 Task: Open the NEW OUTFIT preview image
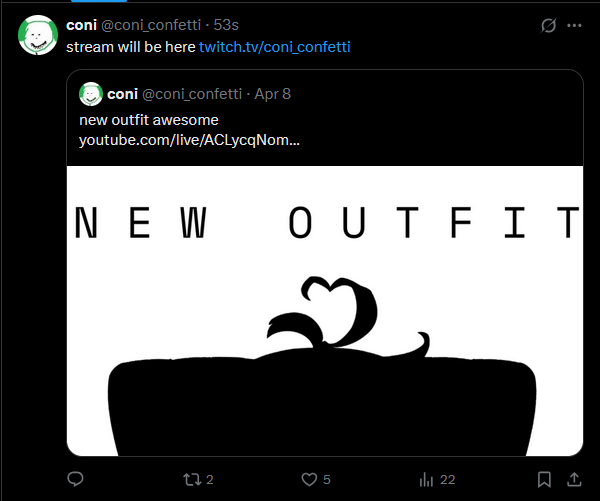point(325,310)
